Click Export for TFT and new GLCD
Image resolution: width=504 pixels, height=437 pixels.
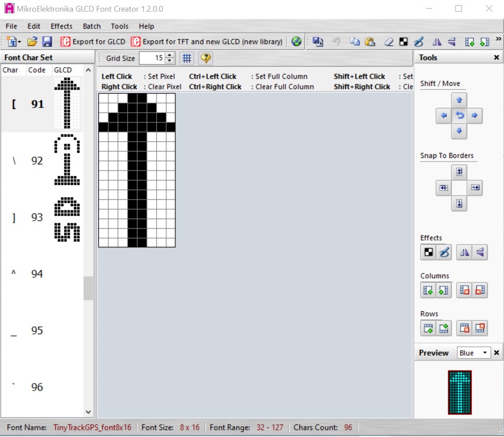pyautogui.click(x=206, y=42)
